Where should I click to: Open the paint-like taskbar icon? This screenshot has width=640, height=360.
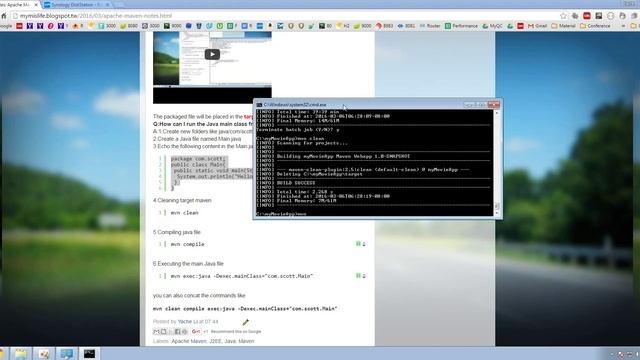[x=44, y=353]
